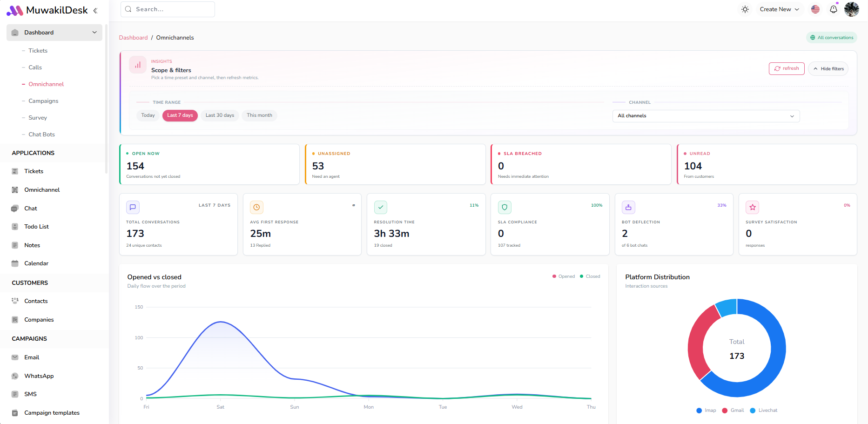Viewport: 868px width, 424px height.
Task: Click the Dashboard home icon
Action: [x=15, y=33]
